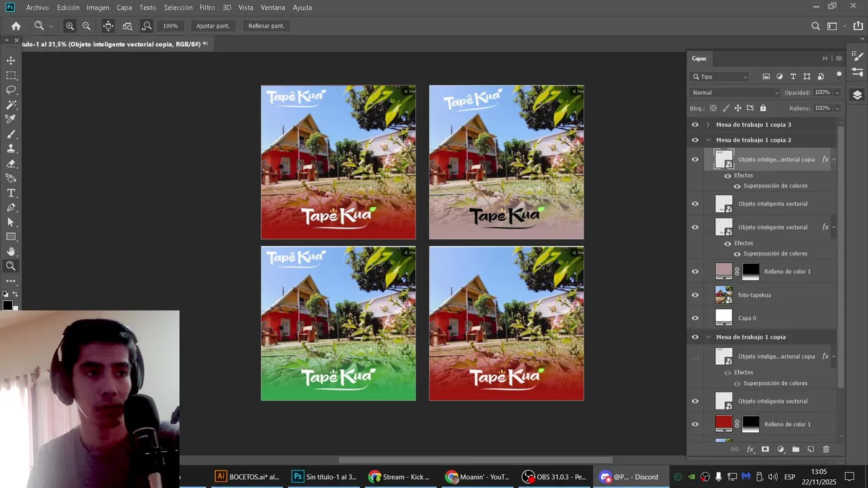Click the Scrubby Zoom icon
This screenshot has height=488, width=868.
pyautogui.click(x=146, y=26)
